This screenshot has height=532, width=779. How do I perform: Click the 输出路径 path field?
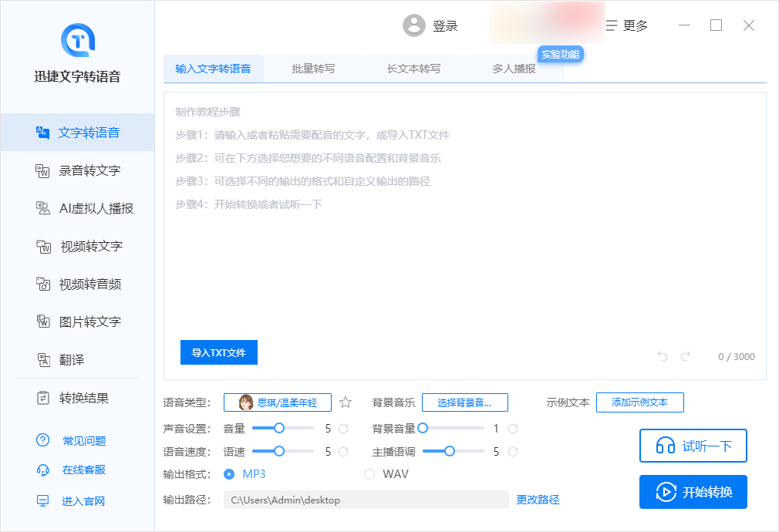(366, 500)
